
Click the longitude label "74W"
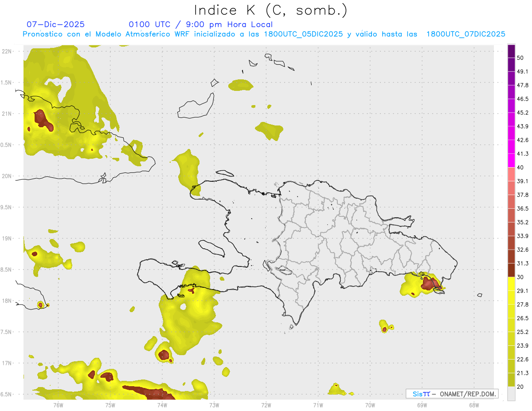click(162, 405)
